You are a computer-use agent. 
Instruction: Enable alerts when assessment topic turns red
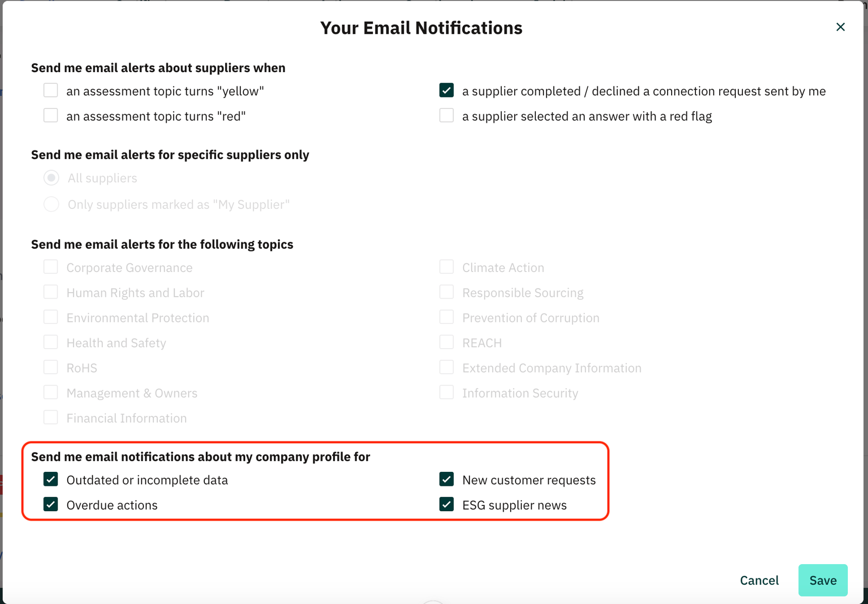click(50, 115)
